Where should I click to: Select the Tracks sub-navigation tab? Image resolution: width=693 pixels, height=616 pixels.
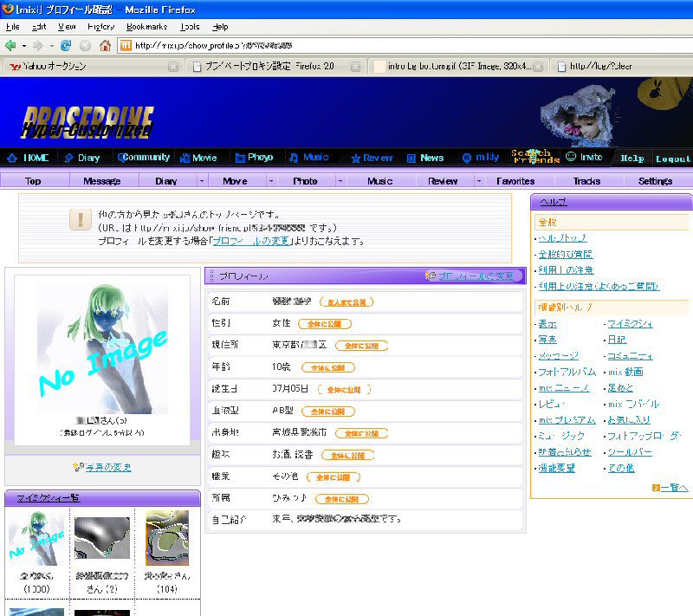pos(586,181)
